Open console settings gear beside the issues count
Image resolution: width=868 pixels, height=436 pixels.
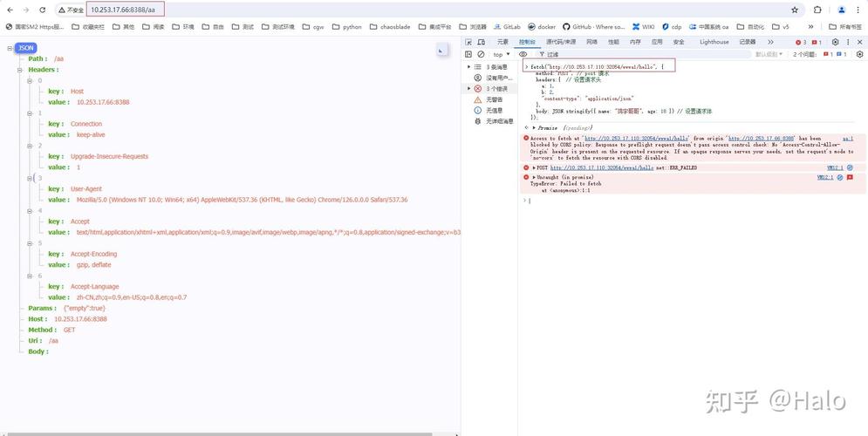(x=859, y=54)
